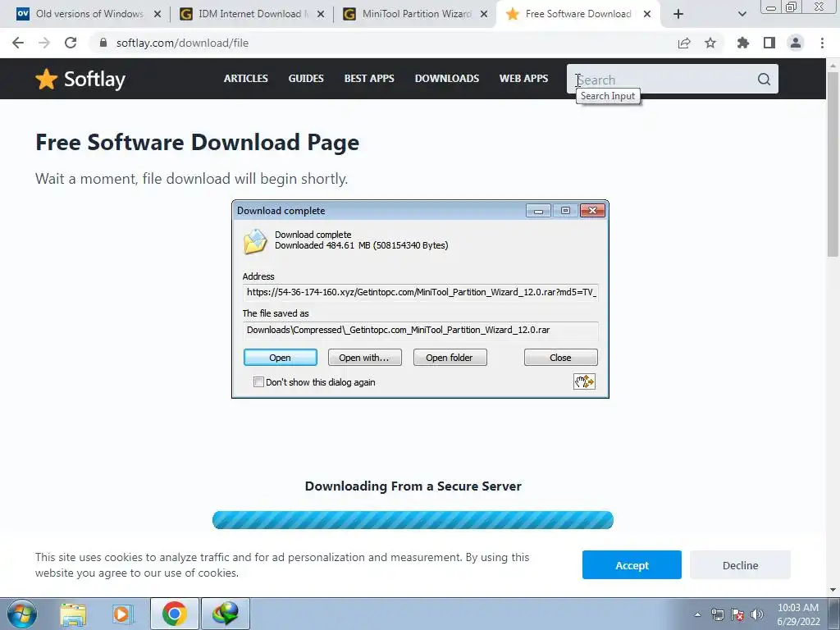840x630 pixels.
Task: Click the IDM drag-and-drop hand icon
Action: (x=584, y=381)
